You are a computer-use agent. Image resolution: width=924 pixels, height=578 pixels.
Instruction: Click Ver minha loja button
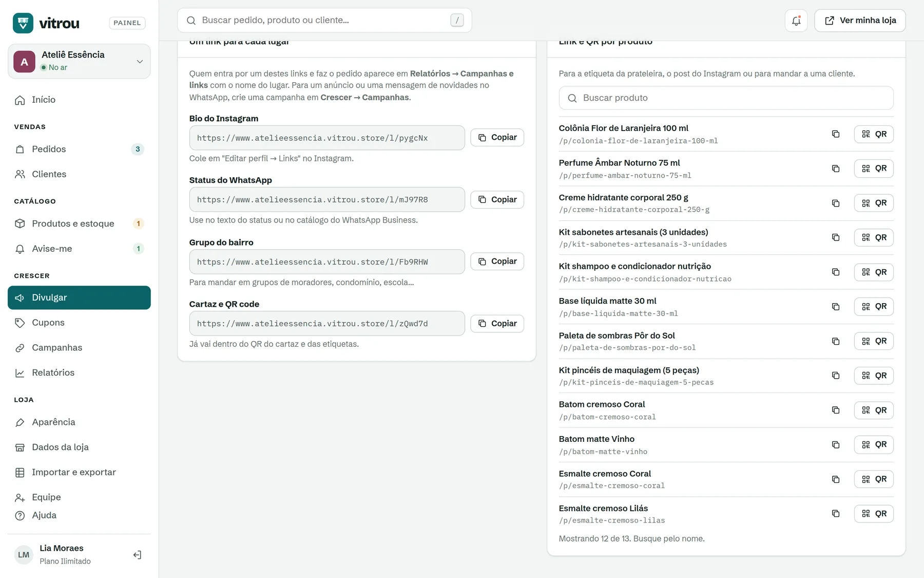(x=860, y=21)
